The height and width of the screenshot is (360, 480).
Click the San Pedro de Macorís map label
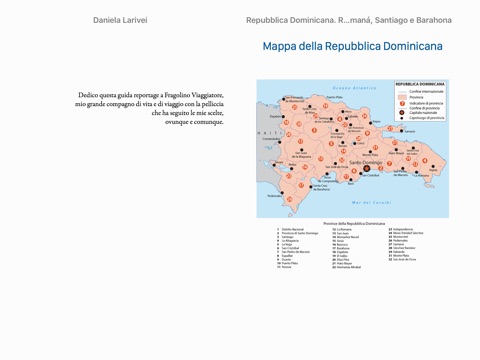coord(400,173)
